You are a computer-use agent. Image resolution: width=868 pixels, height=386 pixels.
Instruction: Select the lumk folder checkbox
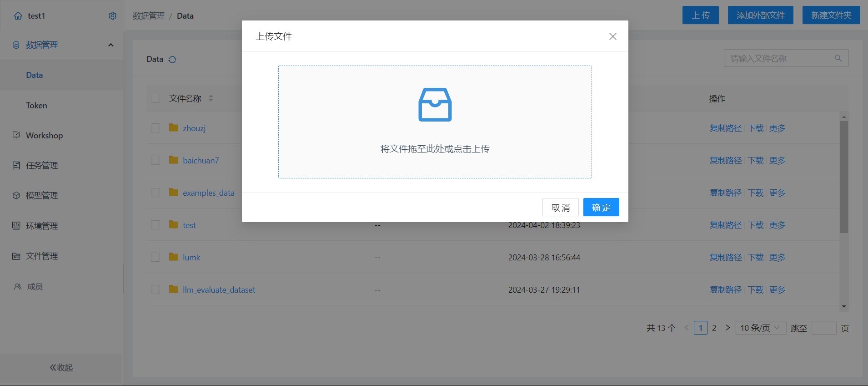click(156, 257)
